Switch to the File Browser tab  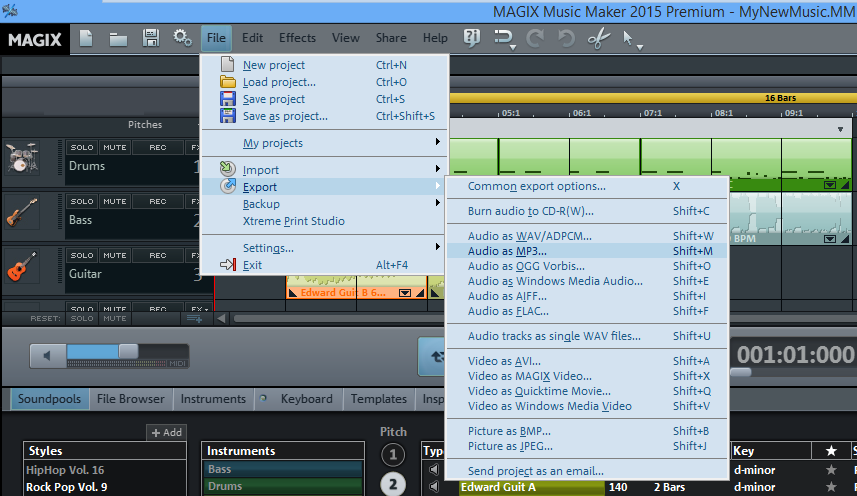click(131, 399)
